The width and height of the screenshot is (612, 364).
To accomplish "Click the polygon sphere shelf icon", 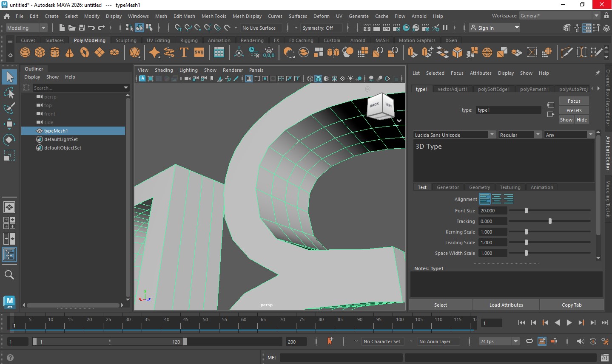I will (x=25, y=52).
